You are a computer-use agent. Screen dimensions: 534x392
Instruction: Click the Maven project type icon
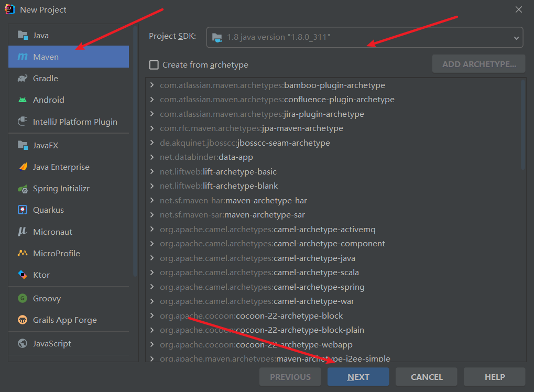(x=23, y=57)
